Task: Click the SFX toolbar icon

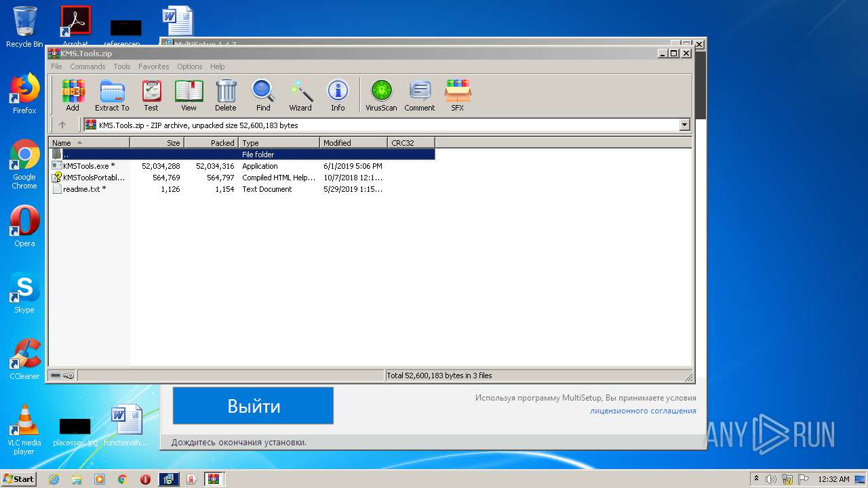Action: [458, 95]
